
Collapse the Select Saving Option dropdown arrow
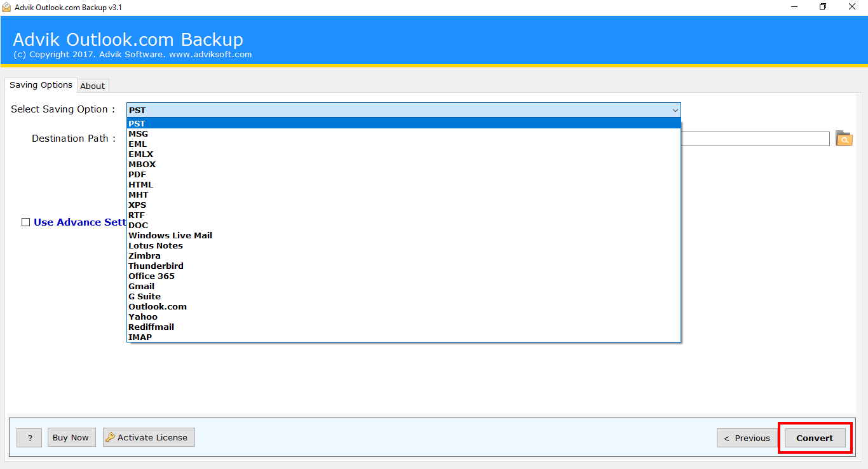[675, 110]
